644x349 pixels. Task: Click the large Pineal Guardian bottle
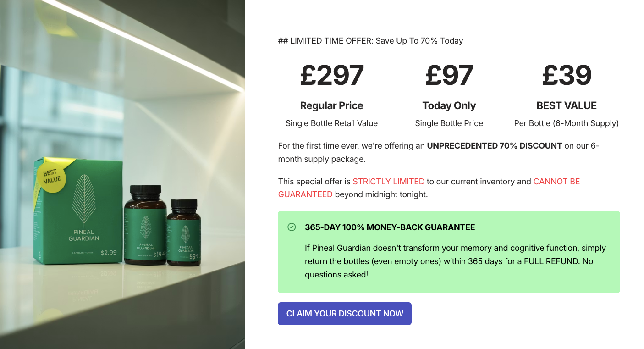click(146, 227)
